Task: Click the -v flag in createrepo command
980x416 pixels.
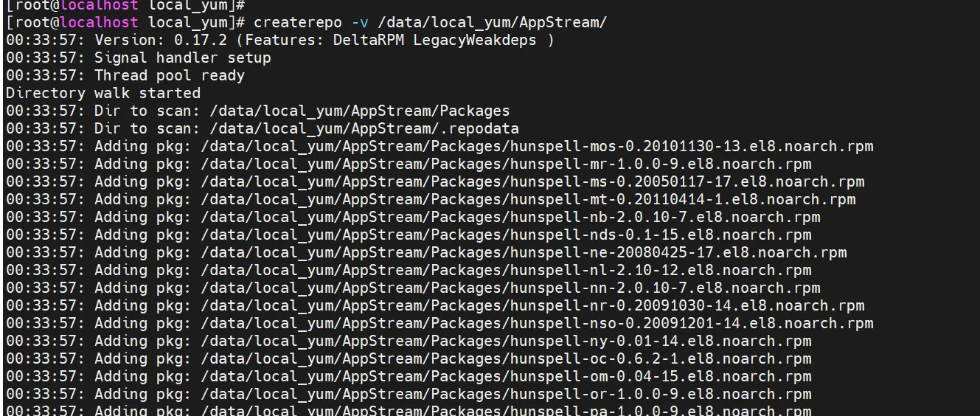Action: (360, 22)
